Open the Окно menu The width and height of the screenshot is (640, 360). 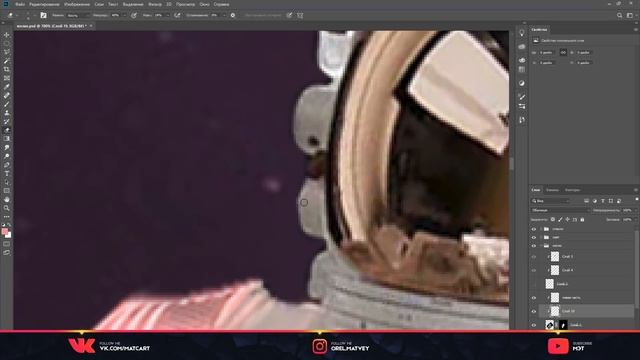[204, 4]
